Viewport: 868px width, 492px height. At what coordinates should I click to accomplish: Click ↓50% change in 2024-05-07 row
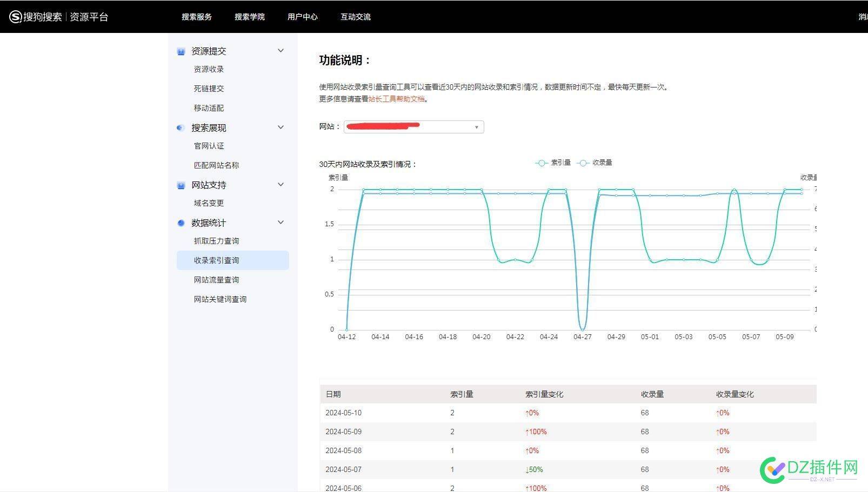tap(534, 469)
